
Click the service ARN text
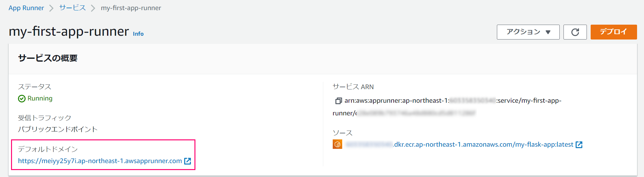447,107
